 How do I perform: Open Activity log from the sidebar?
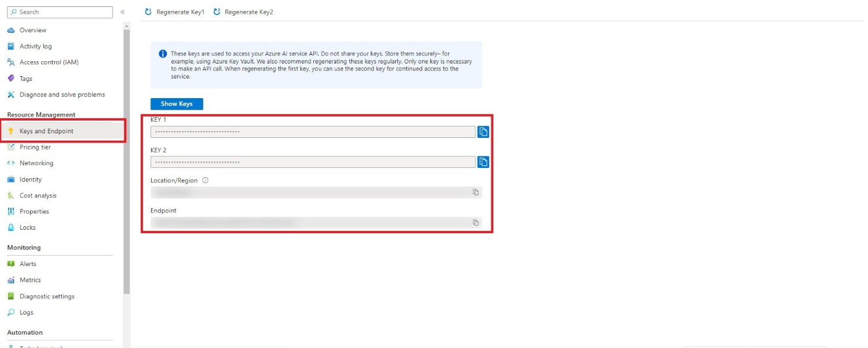click(x=36, y=46)
